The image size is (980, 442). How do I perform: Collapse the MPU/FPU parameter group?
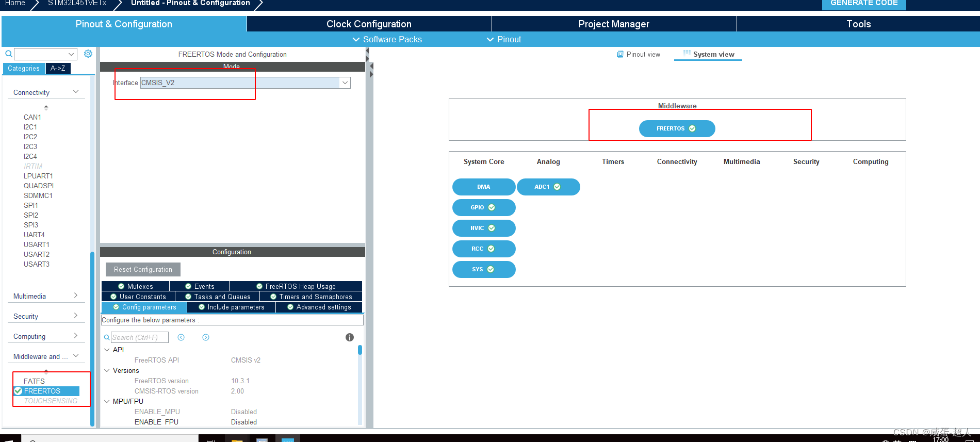[x=107, y=401]
